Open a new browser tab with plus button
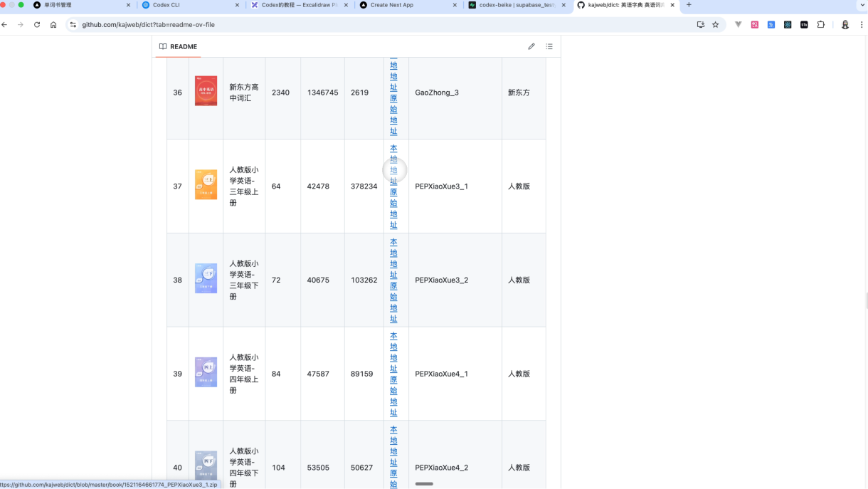 click(x=689, y=5)
